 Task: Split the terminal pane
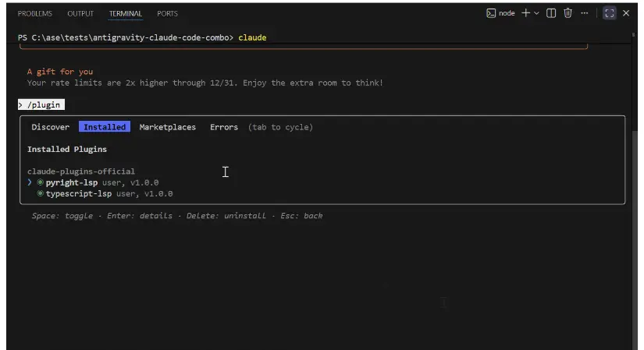pos(551,13)
